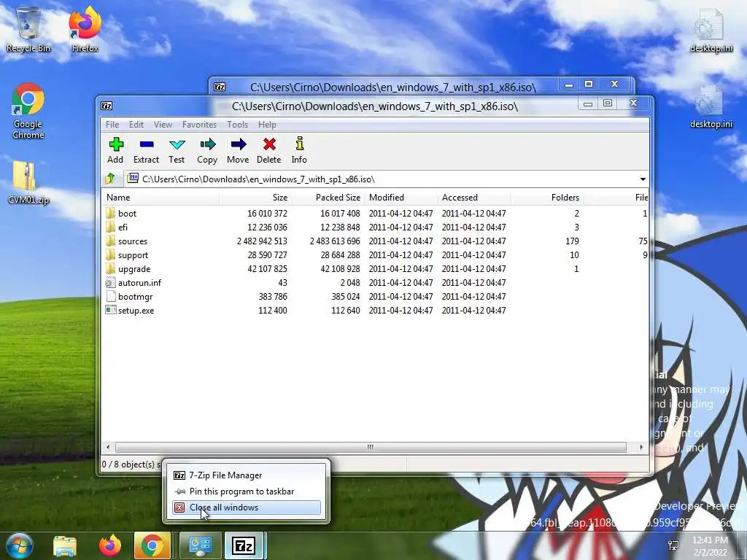Sort by Folders column header
747x560 pixels.
click(547, 197)
